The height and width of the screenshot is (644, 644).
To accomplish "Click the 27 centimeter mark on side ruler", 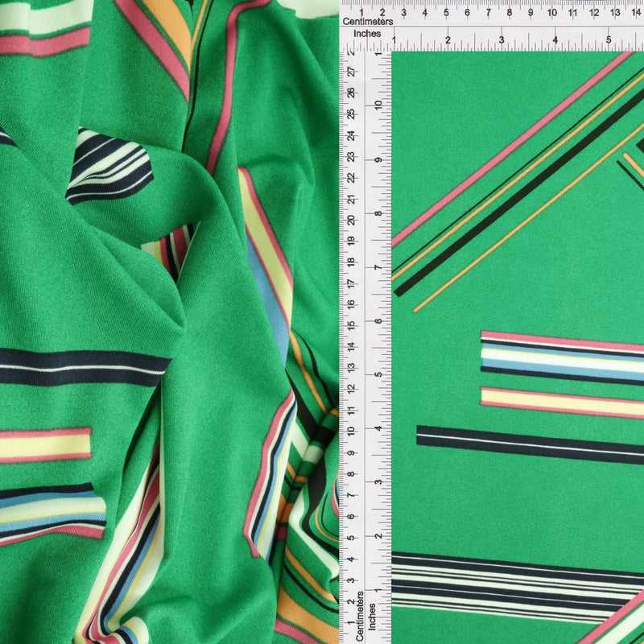I will pyautogui.click(x=351, y=72).
